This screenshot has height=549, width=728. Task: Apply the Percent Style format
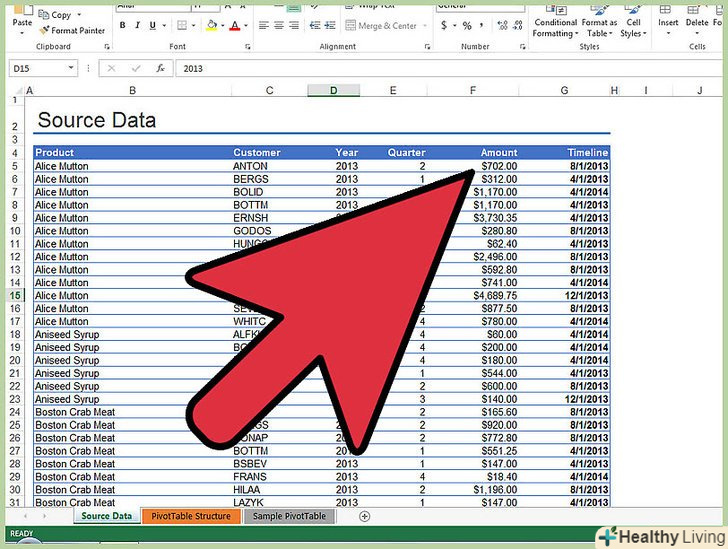tap(467, 26)
